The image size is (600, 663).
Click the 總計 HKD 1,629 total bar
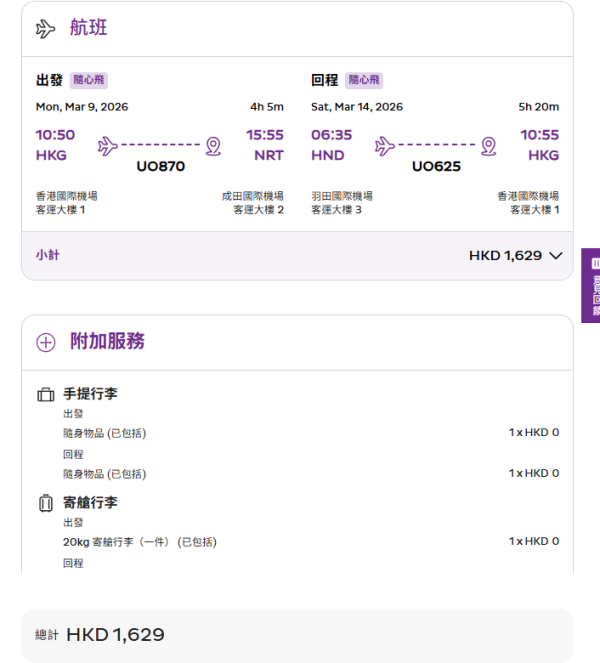pyautogui.click(x=297, y=635)
